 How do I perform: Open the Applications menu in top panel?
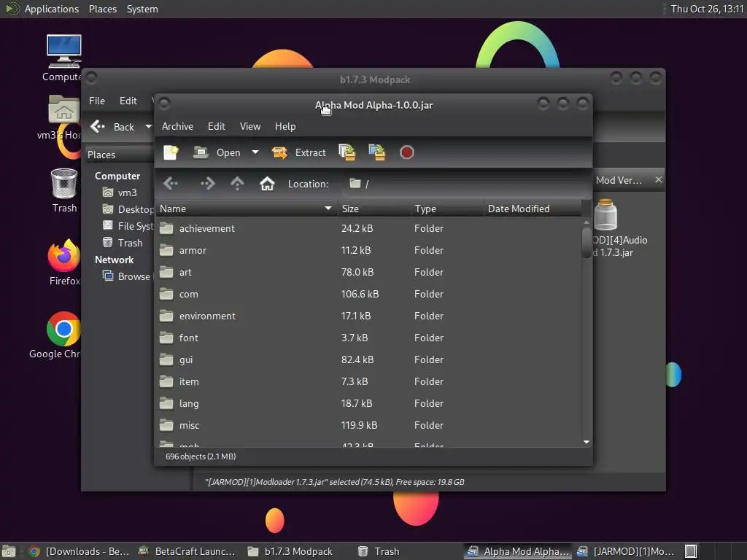(x=52, y=9)
